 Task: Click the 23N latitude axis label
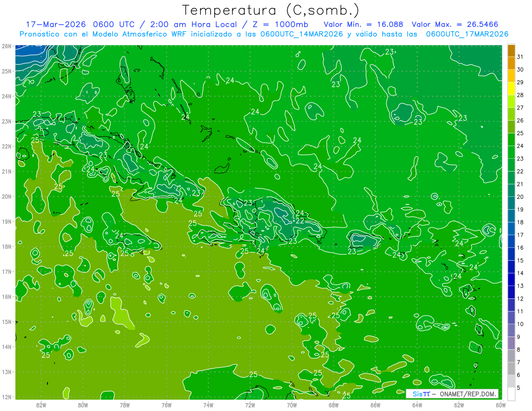[7, 121]
